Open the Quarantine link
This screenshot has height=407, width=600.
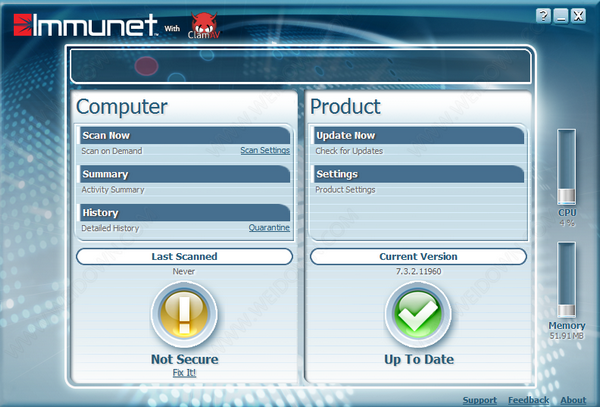point(269,228)
